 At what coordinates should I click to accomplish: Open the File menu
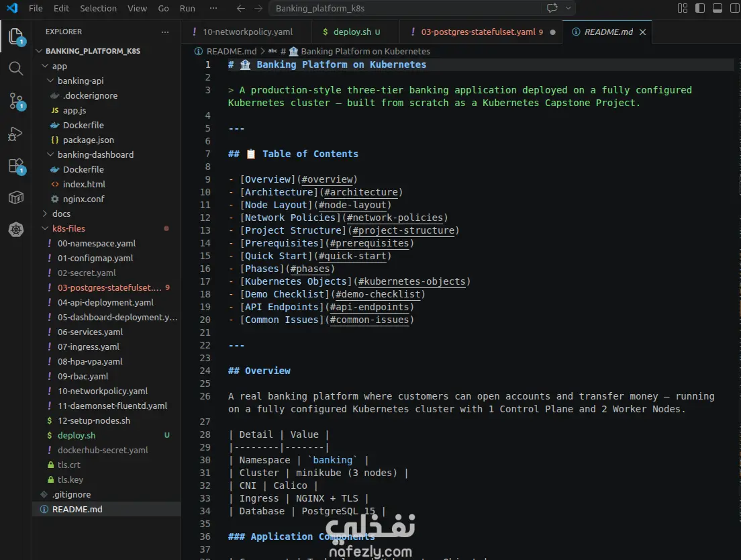[x=36, y=8]
